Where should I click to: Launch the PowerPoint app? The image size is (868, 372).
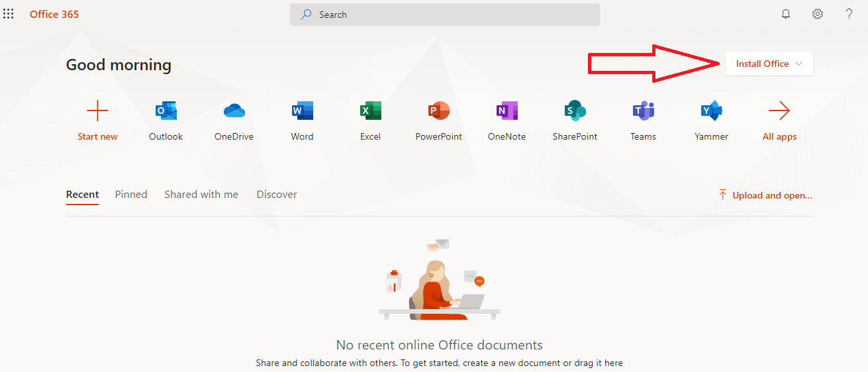[x=439, y=111]
